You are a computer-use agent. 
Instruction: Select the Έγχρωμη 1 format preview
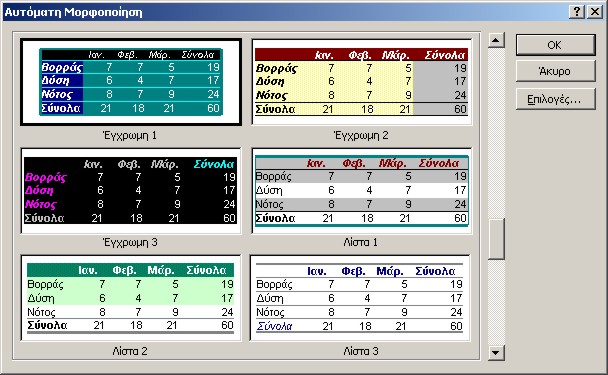pyautogui.click(x=131, y=82)
